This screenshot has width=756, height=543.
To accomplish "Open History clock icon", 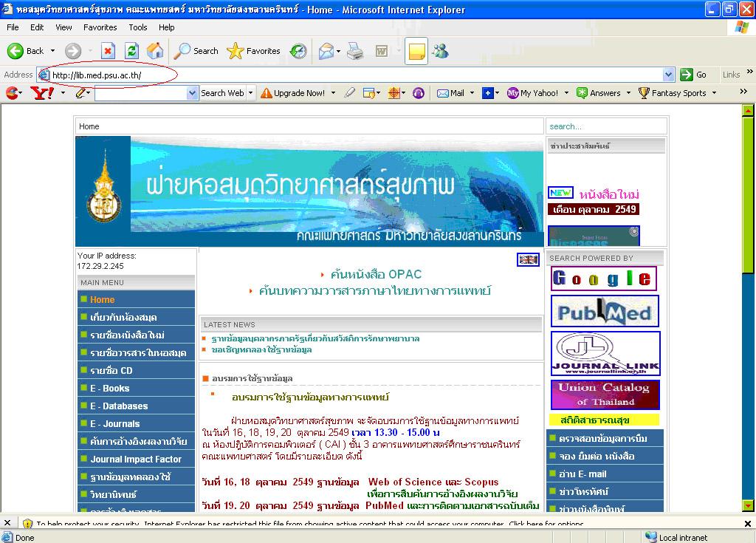I will (298, 51).
